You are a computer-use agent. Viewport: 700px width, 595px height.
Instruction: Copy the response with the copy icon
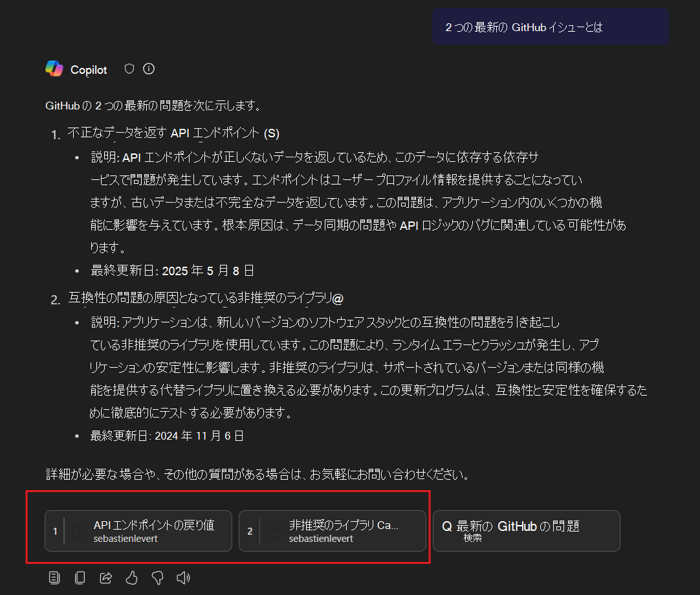tap(80, 578)
